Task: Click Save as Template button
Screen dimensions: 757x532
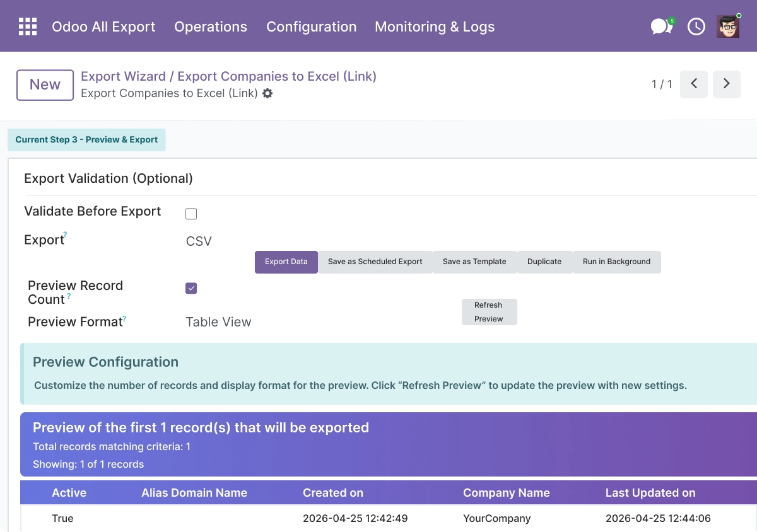Action: tap(474, 262)
